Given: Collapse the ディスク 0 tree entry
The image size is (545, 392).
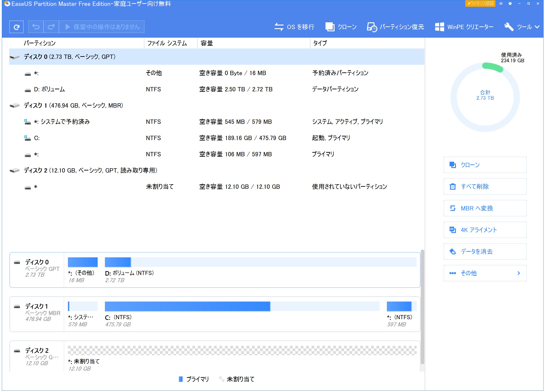Looking at the screenshot, I should tap(14, 57).
